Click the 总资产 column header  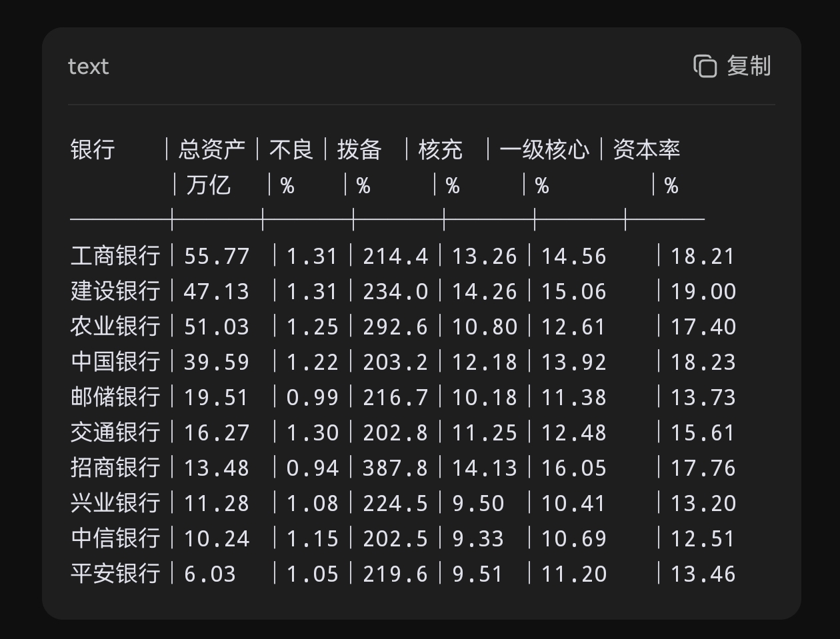click(x=212, y=149)
